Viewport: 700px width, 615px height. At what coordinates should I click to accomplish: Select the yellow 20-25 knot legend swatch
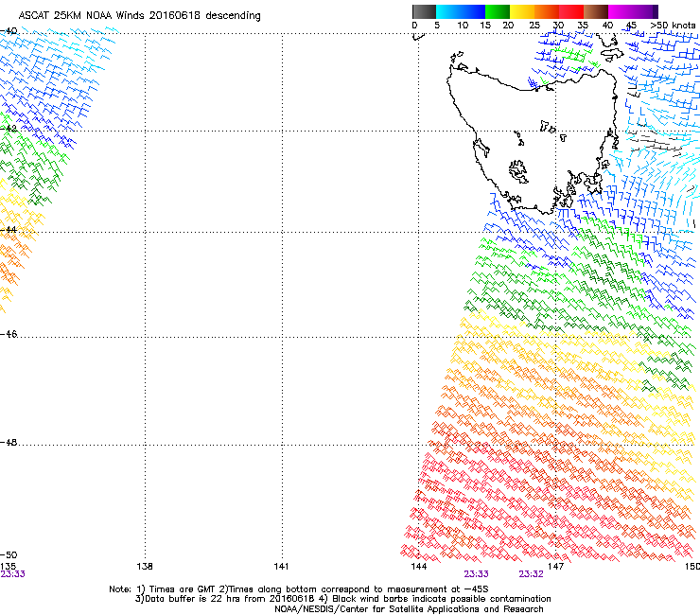pos(522,11)
